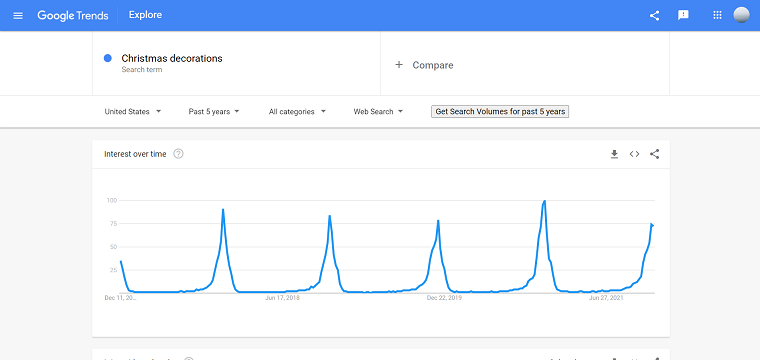
Task: Click the 100 peak on the chart
Action: pyautogui.click(x=545, y=201)
